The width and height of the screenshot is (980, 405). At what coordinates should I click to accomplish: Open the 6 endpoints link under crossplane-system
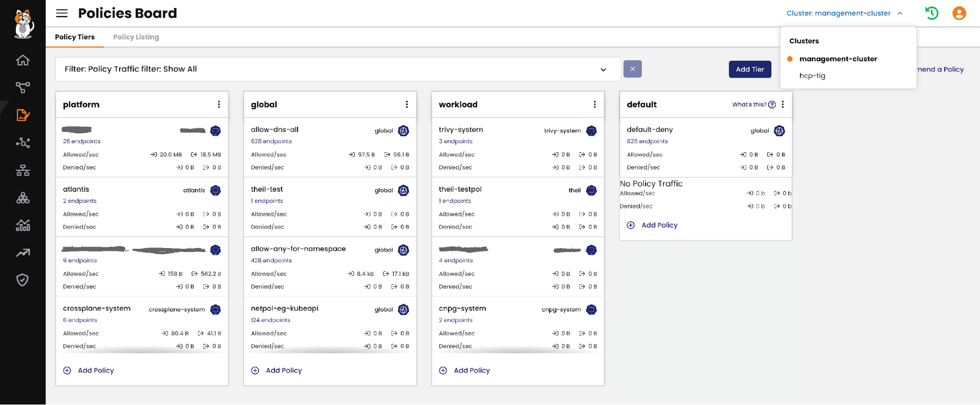[x=80, y=320]
